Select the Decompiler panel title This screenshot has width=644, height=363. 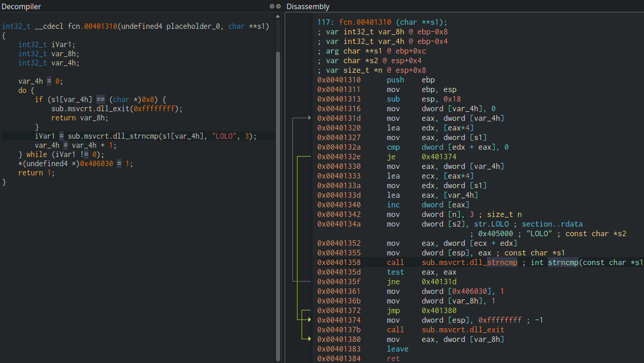(x=21, y=6)
